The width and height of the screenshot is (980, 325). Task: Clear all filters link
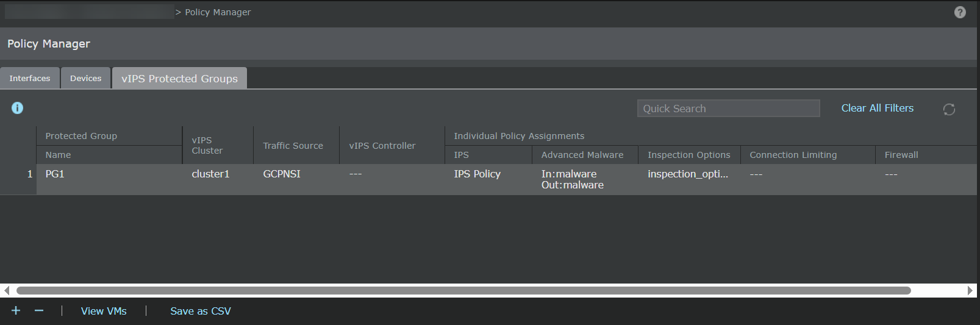point(877,108)
